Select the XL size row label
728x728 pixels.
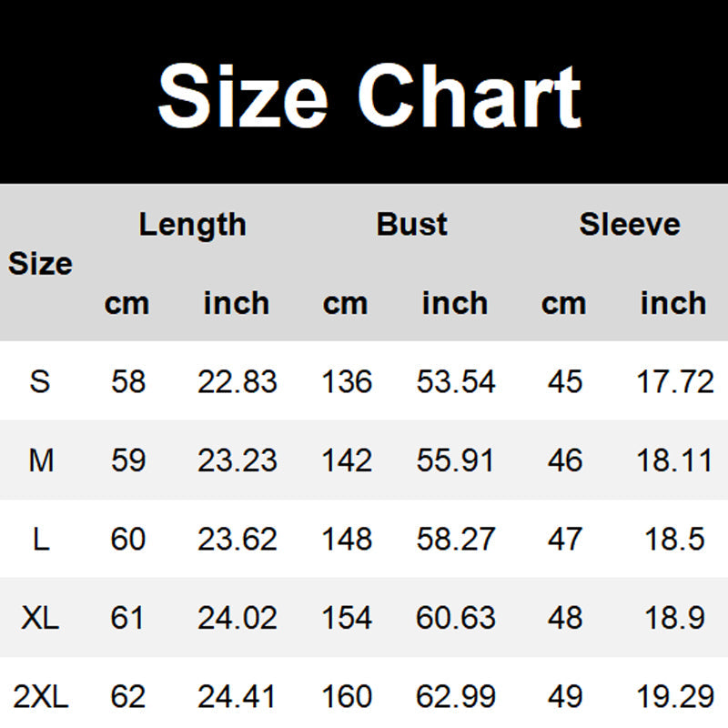[40, 619]
